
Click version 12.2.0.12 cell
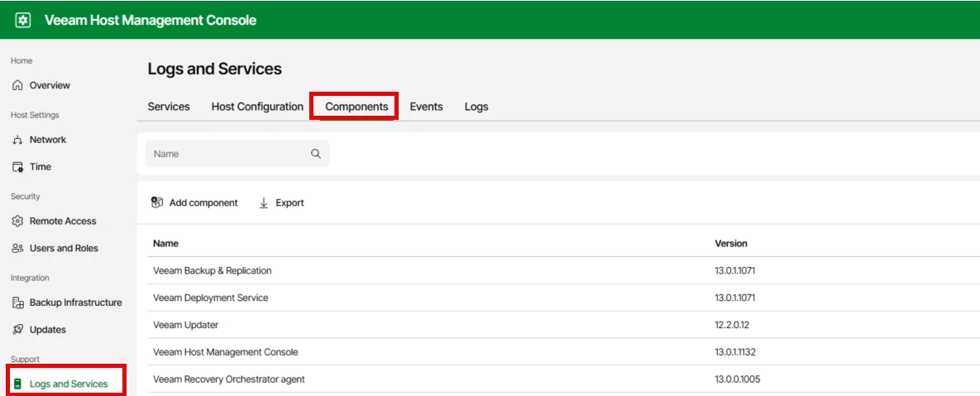[x=733, y=325]
